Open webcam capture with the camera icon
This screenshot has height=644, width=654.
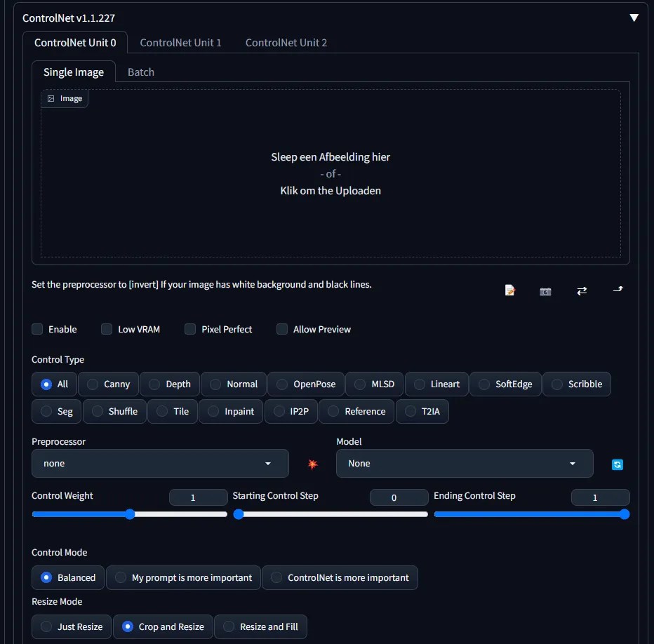tap(545, 290)
